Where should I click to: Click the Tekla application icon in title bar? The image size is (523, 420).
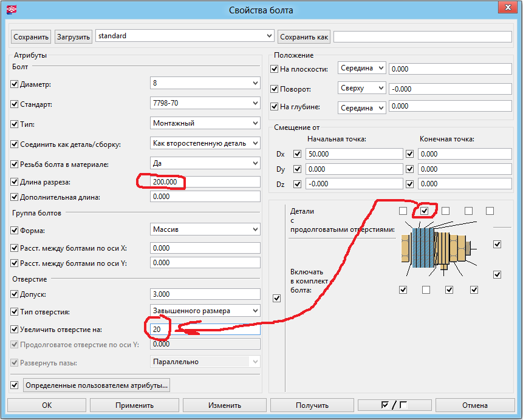pyautogui.click(x=12, y=10)
